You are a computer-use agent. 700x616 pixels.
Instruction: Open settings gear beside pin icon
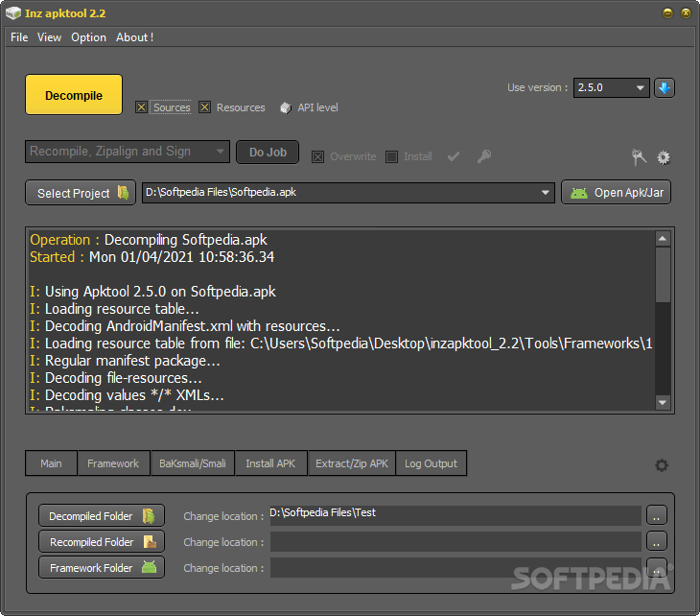tap(664, 157)
